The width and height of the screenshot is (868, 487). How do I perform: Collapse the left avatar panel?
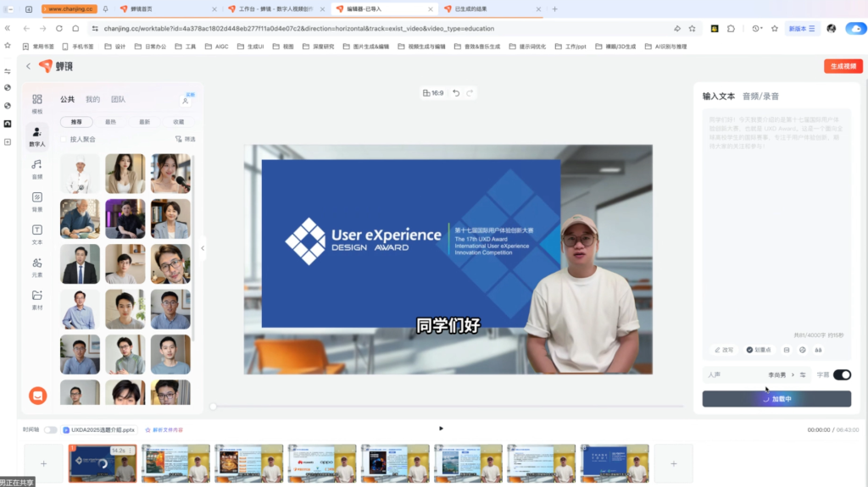coord(203,248)
